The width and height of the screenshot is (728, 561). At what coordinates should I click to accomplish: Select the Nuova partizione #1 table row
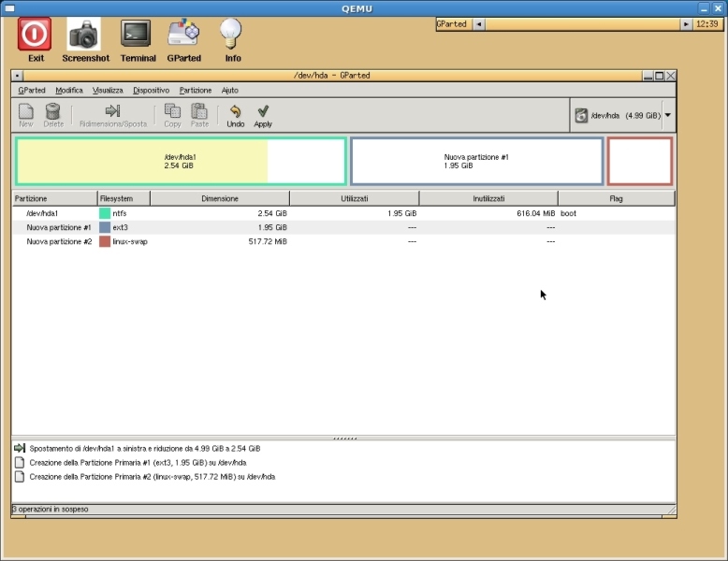[x=343, y=227]
